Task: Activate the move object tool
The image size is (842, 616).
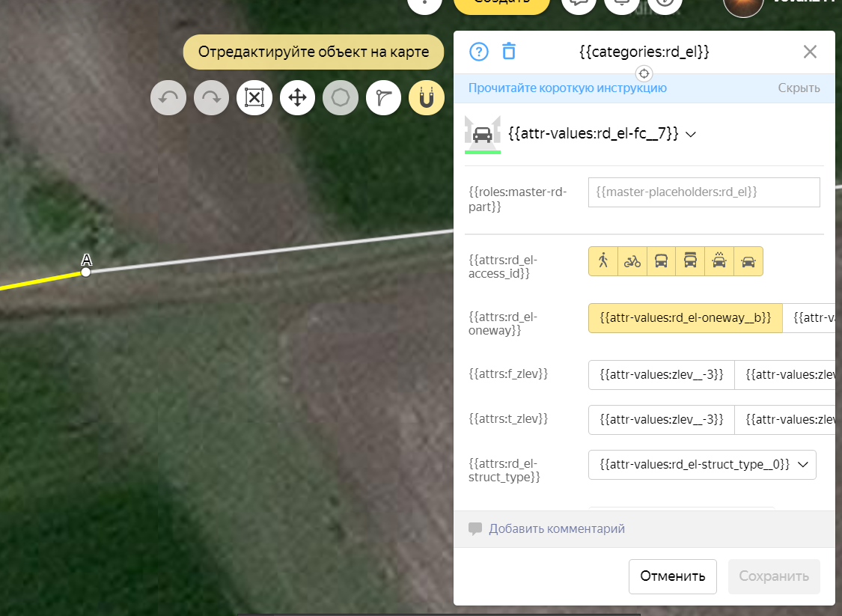Action: (x=297, y=98)
